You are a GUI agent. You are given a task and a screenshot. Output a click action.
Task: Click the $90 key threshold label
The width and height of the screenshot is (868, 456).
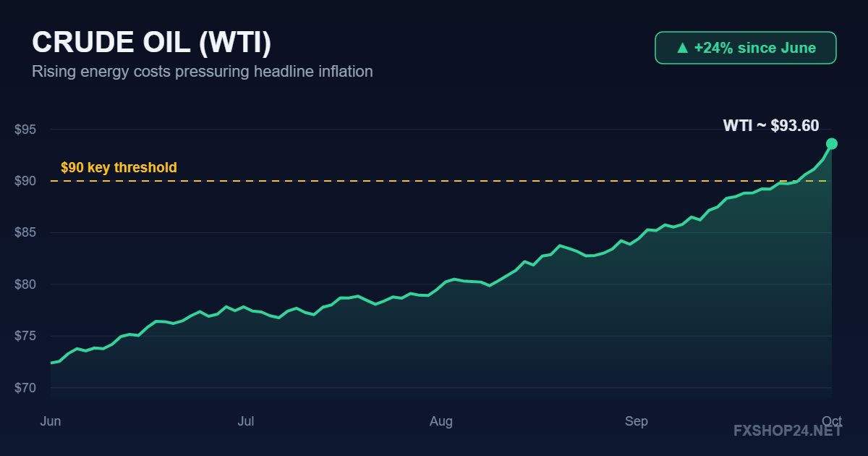click(119, 168)
